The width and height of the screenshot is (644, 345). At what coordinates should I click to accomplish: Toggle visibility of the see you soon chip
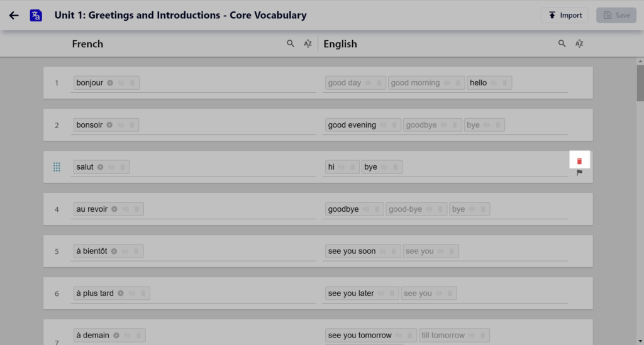[383, 251]
